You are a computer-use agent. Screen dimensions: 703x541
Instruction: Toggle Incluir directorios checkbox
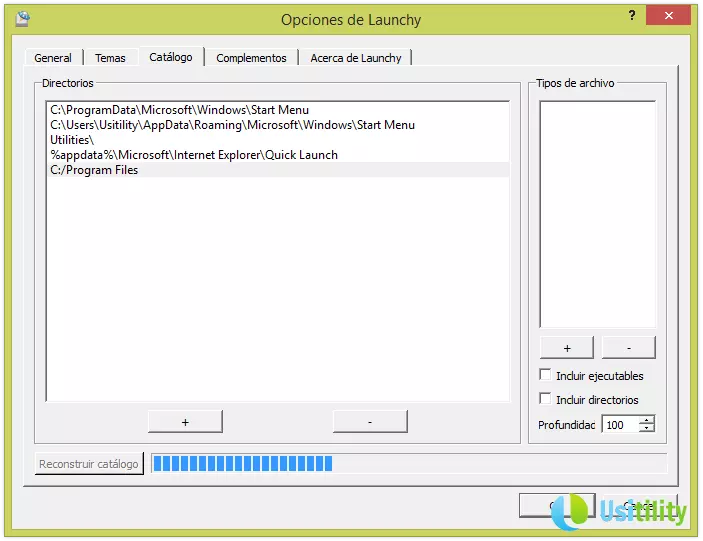(545, 399)
